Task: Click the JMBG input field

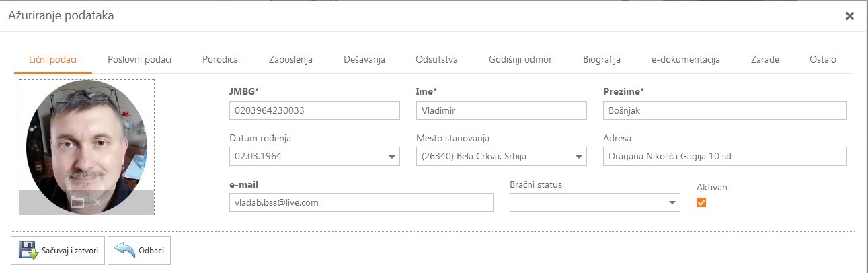Action: 314,110
